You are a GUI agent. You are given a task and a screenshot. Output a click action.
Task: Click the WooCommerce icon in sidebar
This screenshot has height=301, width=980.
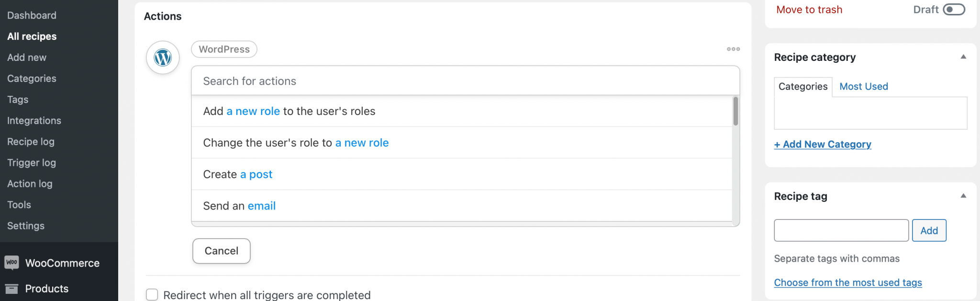pyautogui.click(x=11, y=263)
